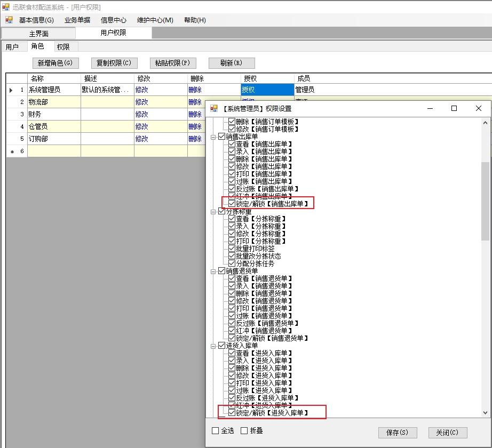Screen dimensions: 492x448
Task: Click 修改 link for 订购部 role
Action: (141, 139)
